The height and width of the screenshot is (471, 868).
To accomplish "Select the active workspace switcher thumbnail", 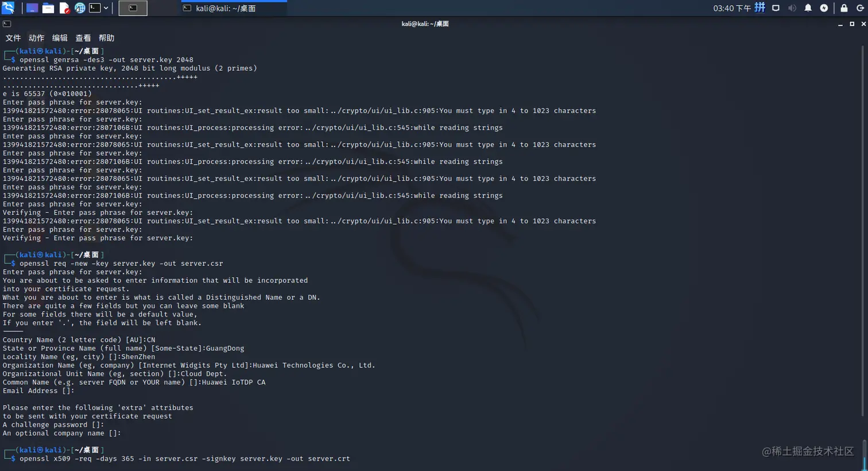I will coord(133,8).
